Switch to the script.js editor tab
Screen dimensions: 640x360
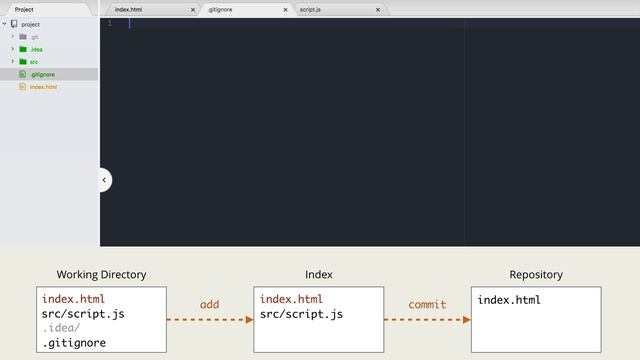[310, 9]
